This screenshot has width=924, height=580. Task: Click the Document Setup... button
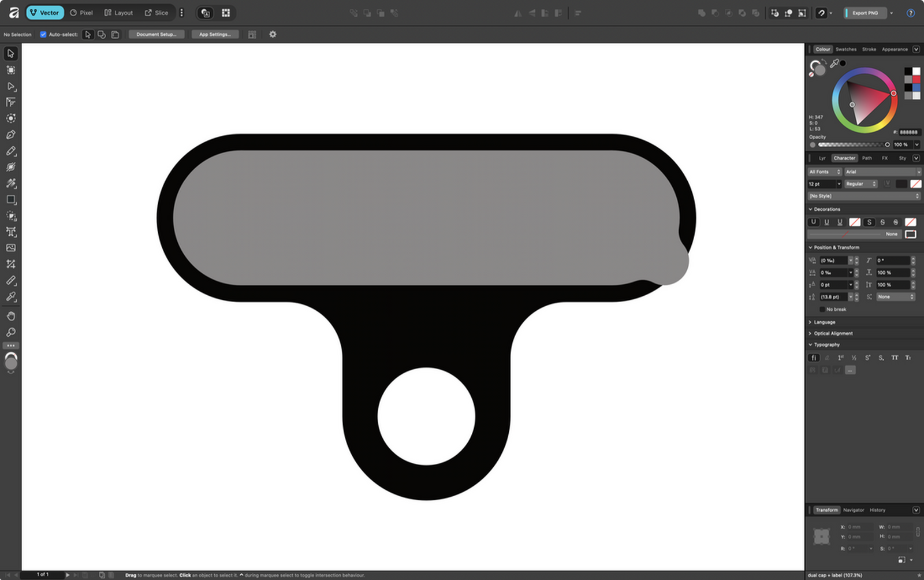[156, 35]
